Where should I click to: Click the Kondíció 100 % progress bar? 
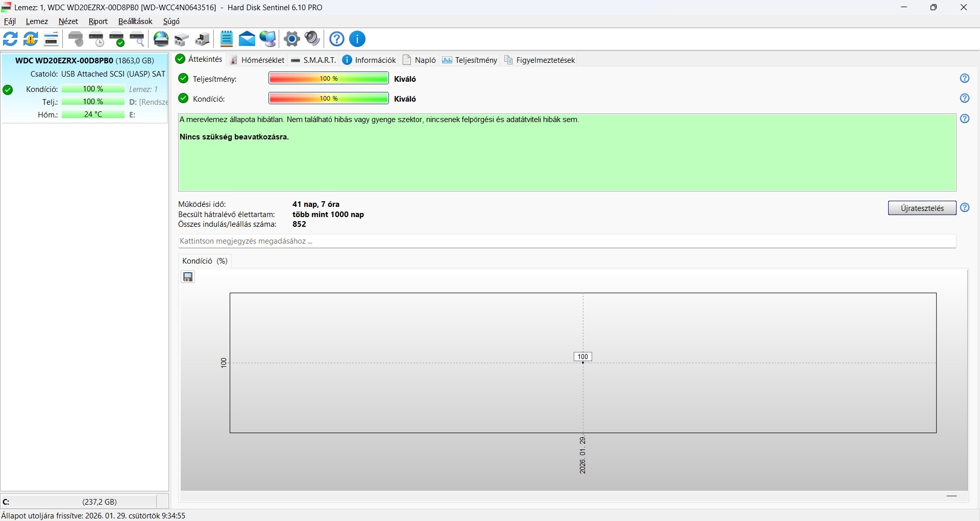click(x=329, y=99)
